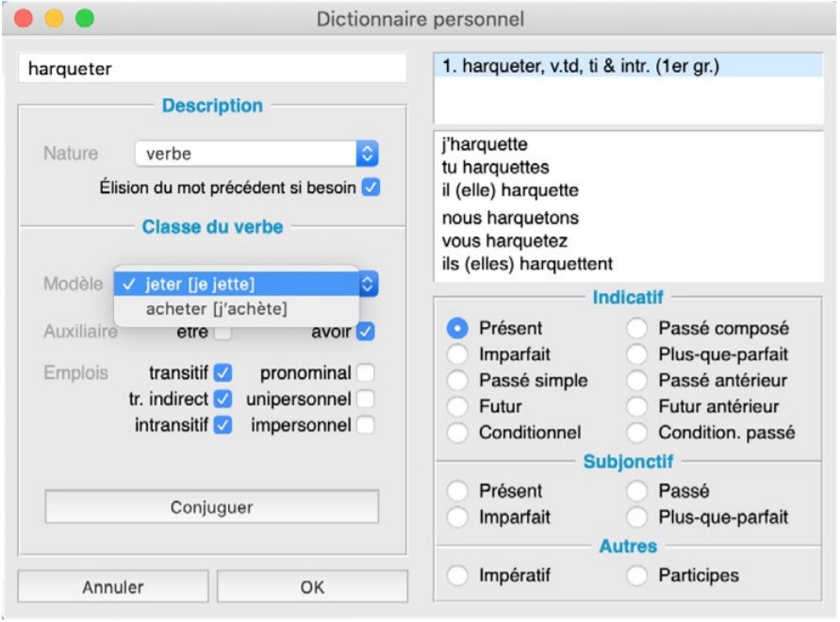Uncheck the transitif checkbox

(x=222, y=373)
